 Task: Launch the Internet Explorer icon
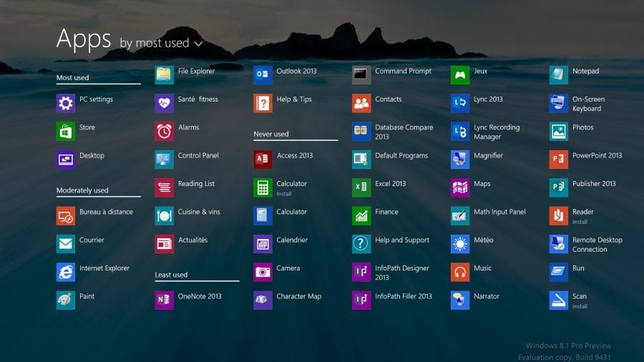click(66, 272)
